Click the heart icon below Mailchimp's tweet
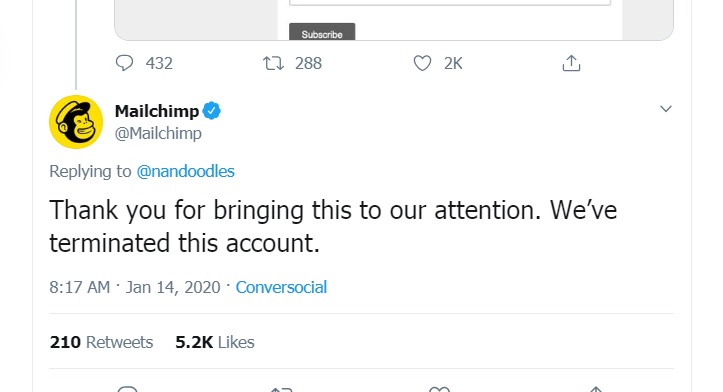Image resolution: width=723 pixels, height=392 pixels. [x=439, y=389]
